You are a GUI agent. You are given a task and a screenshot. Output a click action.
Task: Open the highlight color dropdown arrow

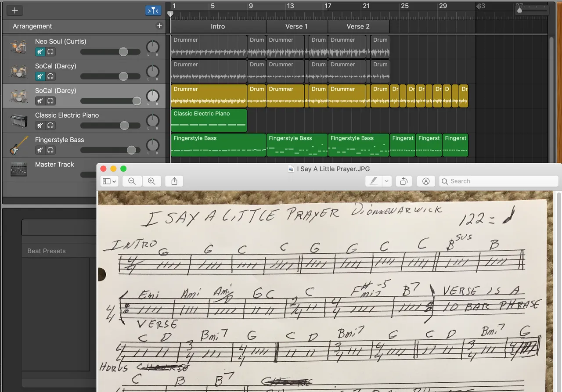coord(386,181)
